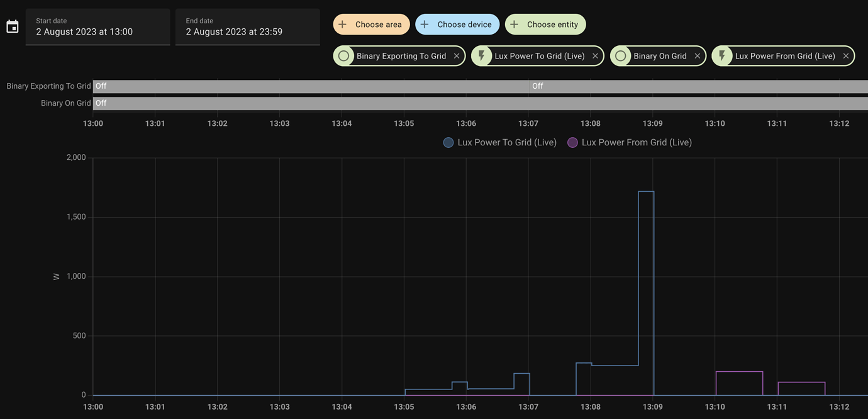
Task: Edit the End date field
Action: 247,26
